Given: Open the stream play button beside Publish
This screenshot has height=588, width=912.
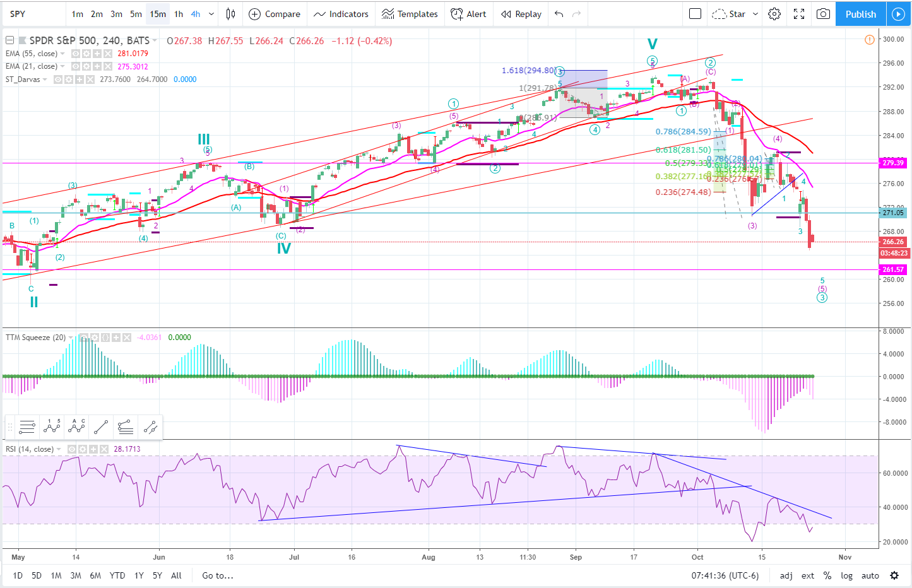Looking at the screenshot, I should tap(898, 14).
